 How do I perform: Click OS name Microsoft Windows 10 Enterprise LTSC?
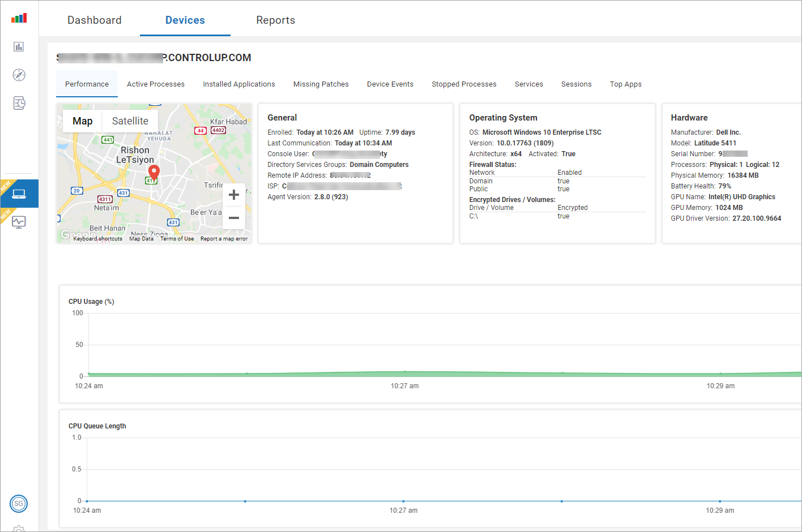[541, 132]
